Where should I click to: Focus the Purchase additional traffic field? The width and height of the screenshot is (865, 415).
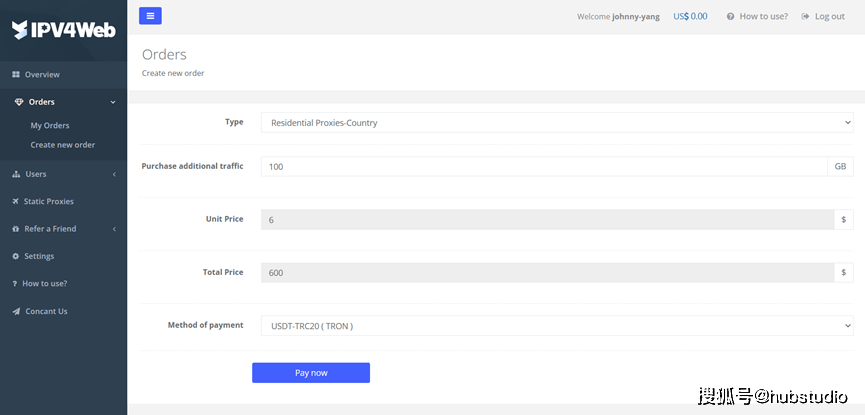(x=544, y=166)
